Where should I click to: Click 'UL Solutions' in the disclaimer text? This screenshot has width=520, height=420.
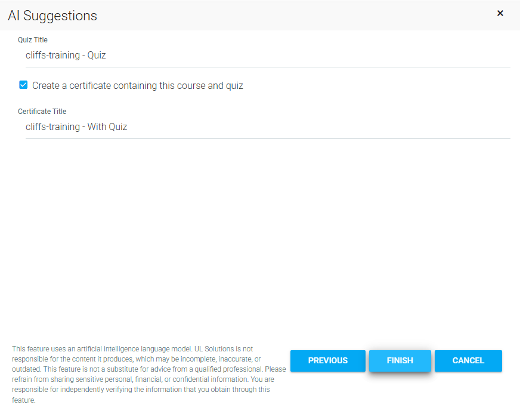pyautogui.click(x=215, y=349)
